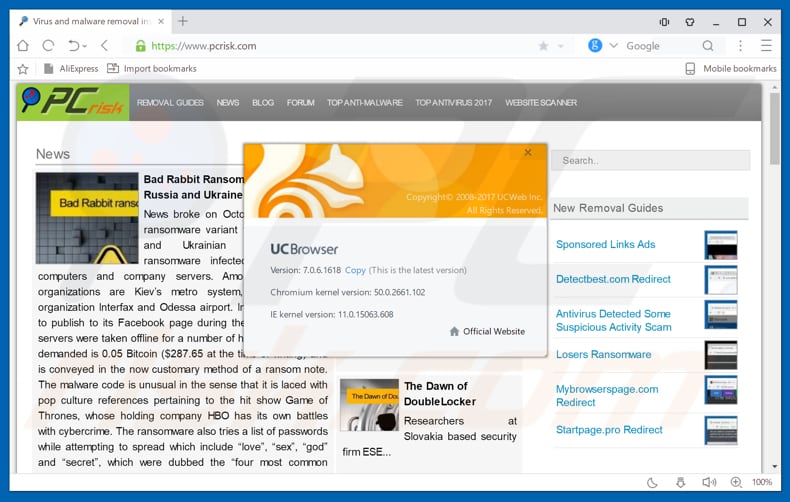Screen dimensions: 790x502
Task: Click the 100% zoom level
Action: pos(762,482)
